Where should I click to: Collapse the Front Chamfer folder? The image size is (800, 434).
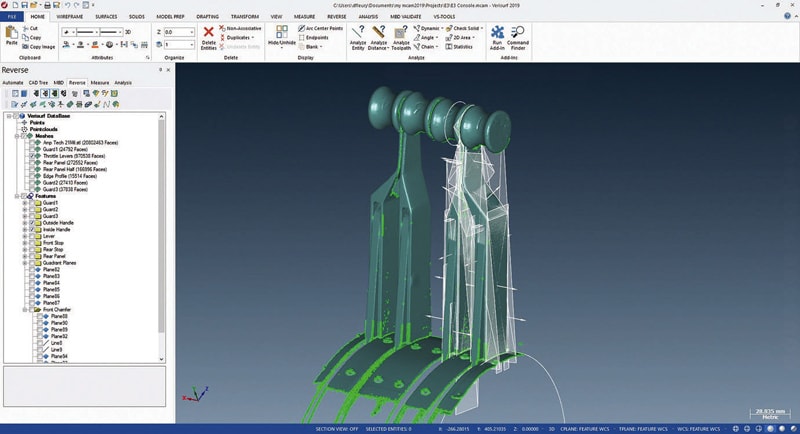pos(24,310)
